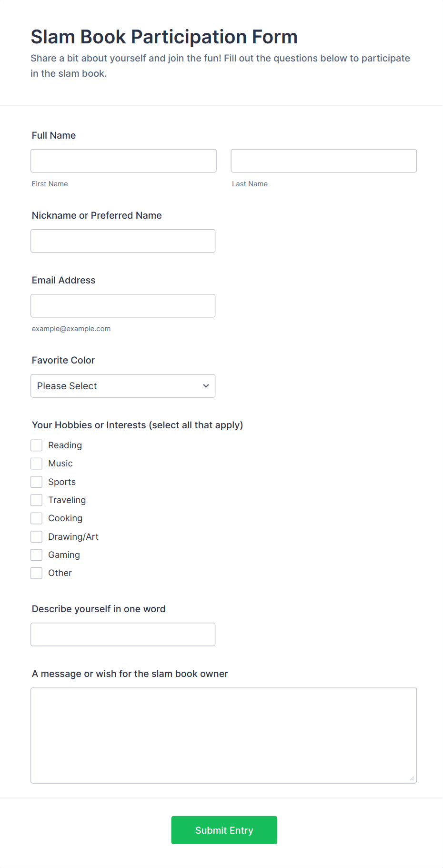The width and height of the screenshot is (443, 868).
Task: Check the Reading hobby checkbox
Action: point(37,445)
